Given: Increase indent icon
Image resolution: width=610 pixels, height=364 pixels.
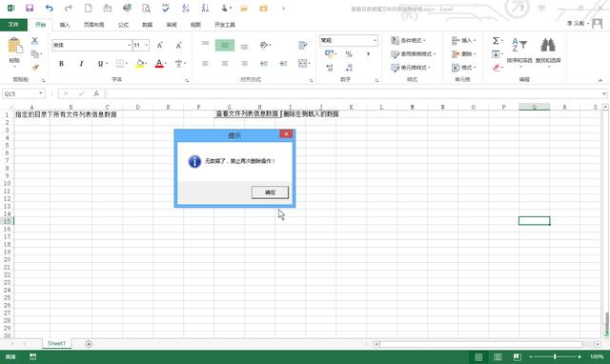Looking at the screenshot, I should (x=283, y=64).
